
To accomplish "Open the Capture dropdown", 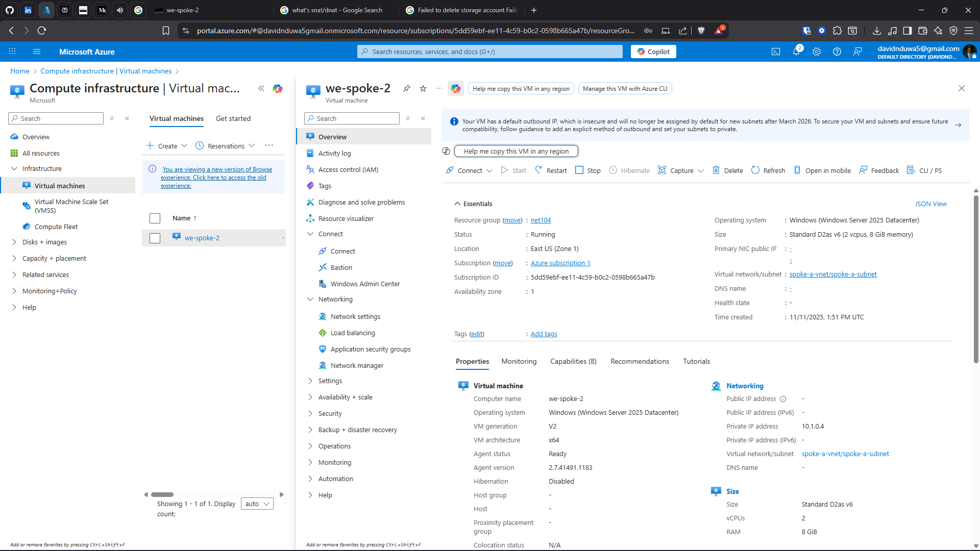I will (681, 170).
